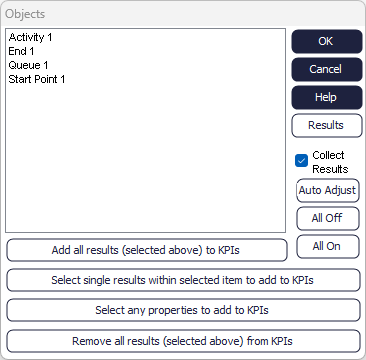Choose Queue 1 from the objects list

(28, 65)
